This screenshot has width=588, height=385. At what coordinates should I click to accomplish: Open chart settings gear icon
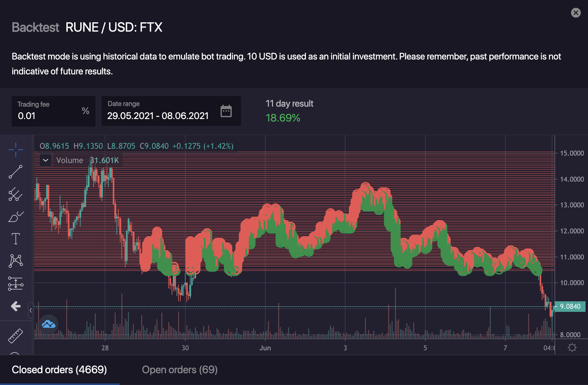tap(572, 347)
